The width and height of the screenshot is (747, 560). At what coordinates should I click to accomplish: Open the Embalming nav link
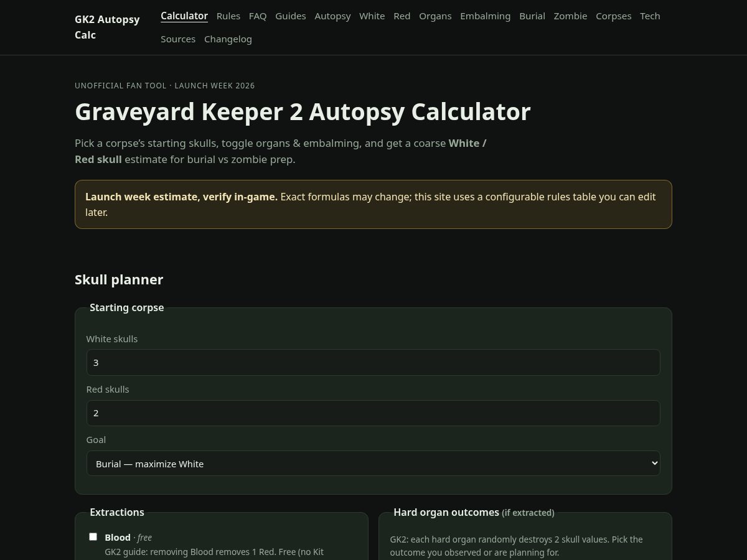pyautogui.click(x=486, y=16)
